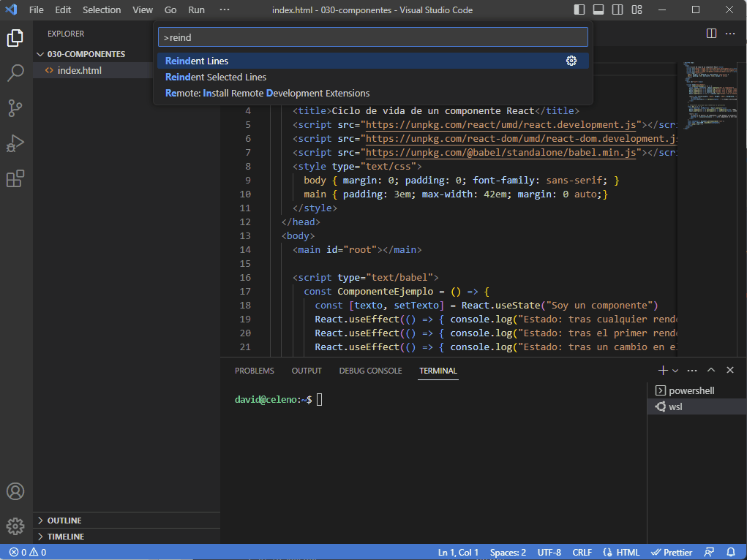
Task: Toggle the bottom Panel layout button
Action: coord(598,10)
